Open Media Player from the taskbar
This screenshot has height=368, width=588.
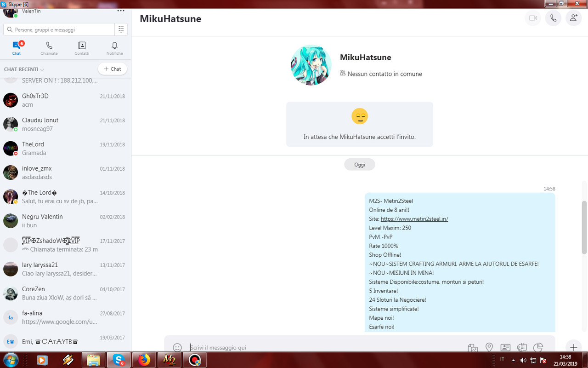(42, 360)
